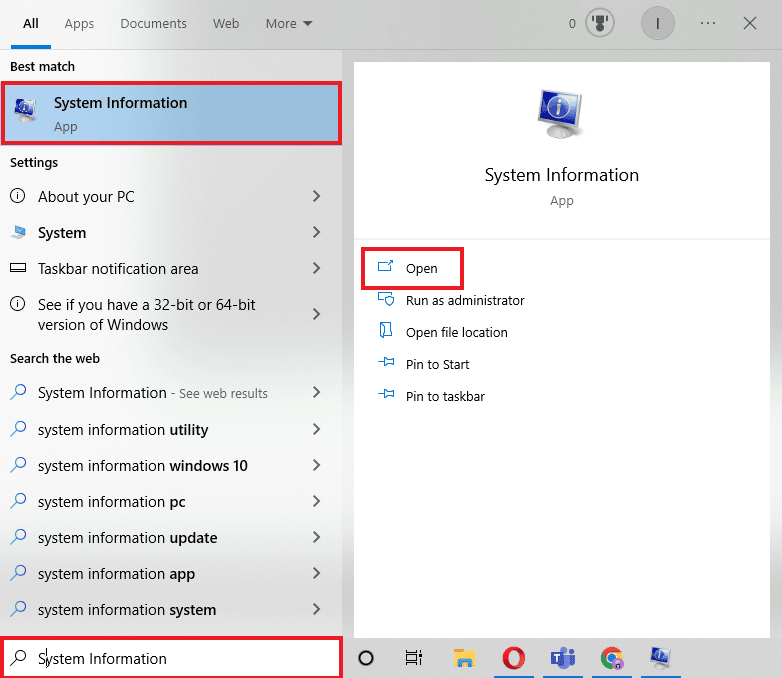The height and width of the screenshot is (678, 782).
Task: Open the three-dots options menu
Action: point(708,23)
